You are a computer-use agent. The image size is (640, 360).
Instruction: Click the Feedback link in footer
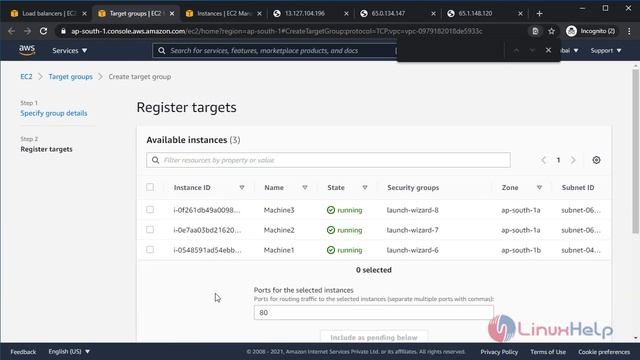pyautogui.click(x=23, y=352)
